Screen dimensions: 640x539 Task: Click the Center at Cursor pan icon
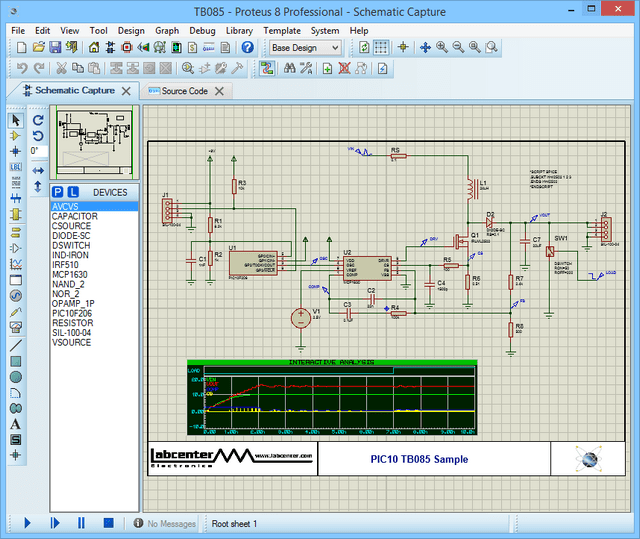click(x=425, y=47)
